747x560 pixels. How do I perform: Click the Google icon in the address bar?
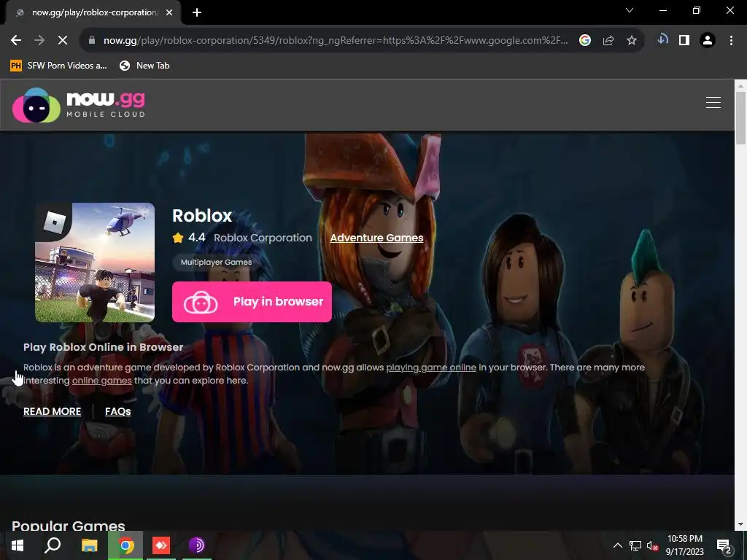coord(585,41)
